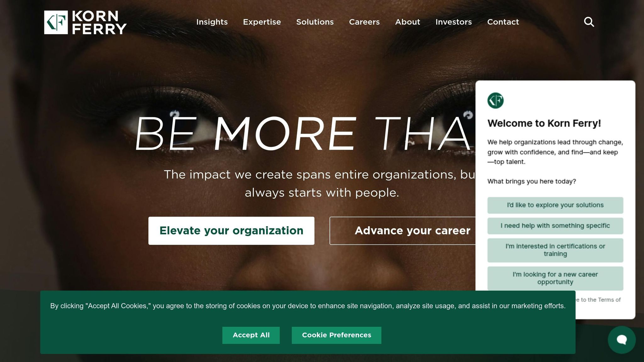Accept all cookies in the banner
644x362 pixels.
(x=251, y=335)
